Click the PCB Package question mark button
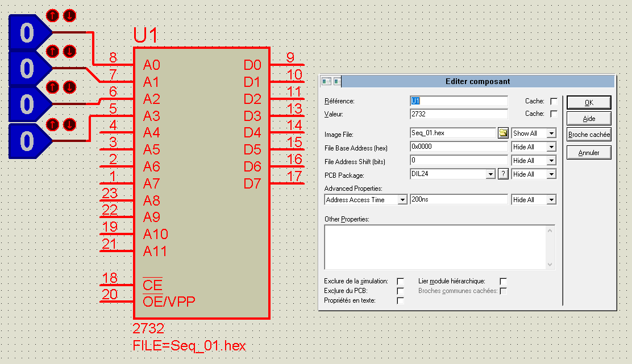 pyautogui.click(x=503, y=174)
